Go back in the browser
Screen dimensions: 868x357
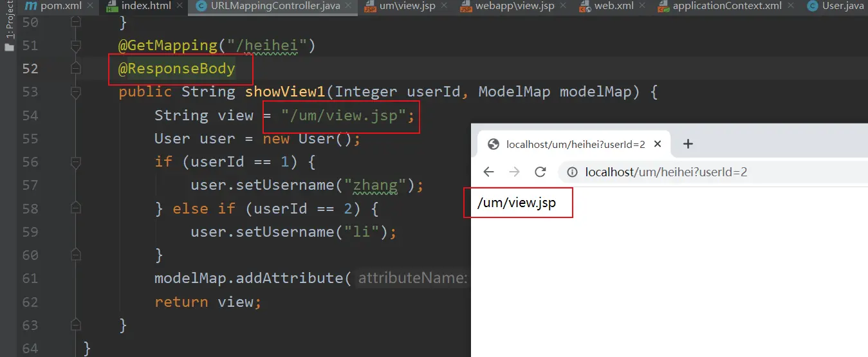pyautogui.click(x=489, y=172)
